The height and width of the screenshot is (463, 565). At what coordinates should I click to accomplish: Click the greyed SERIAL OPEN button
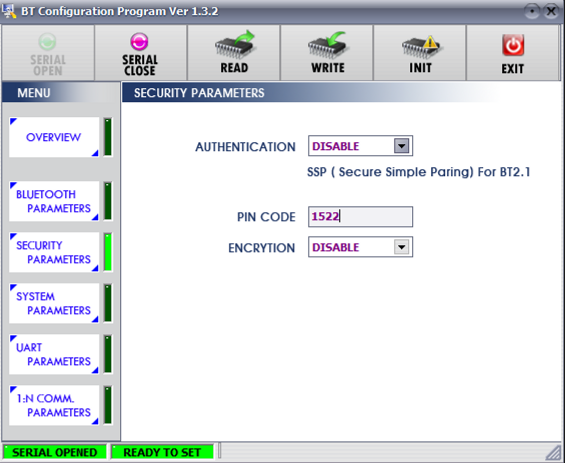click(x=48, y=53)
